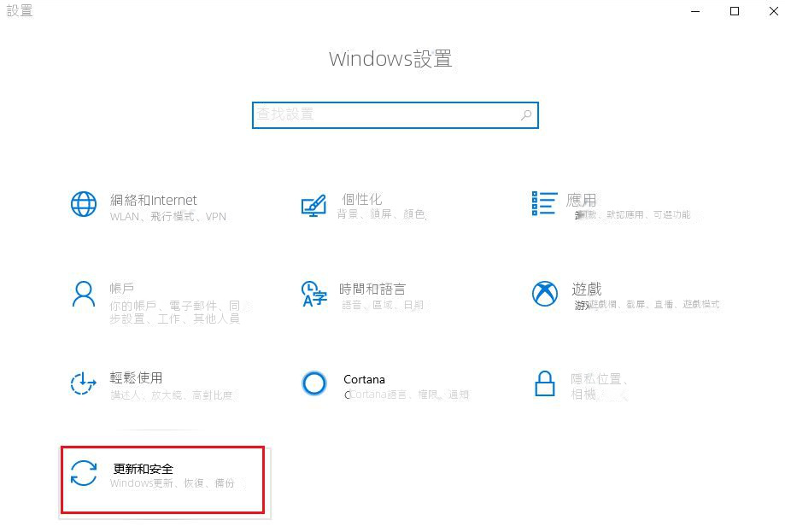Open the 時間和語言 category title
Viewport: 785px width, 532px height.
(x=372, y=289)
